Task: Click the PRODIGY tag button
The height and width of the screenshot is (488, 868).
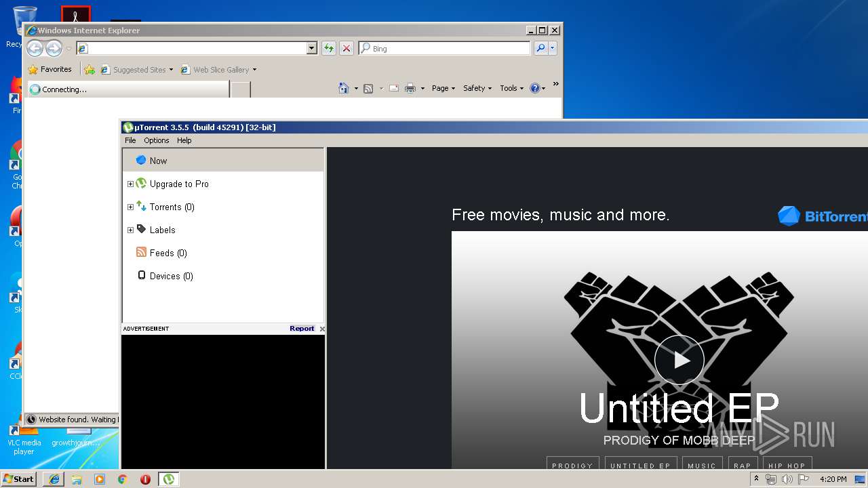Action: point(572,465)
